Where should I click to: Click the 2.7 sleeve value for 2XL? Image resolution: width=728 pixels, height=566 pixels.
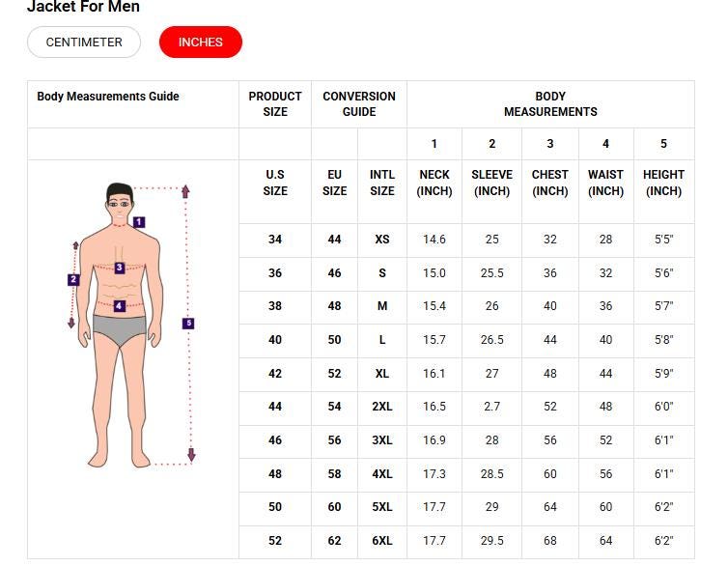pyautogui.click(x=491, y=407)
